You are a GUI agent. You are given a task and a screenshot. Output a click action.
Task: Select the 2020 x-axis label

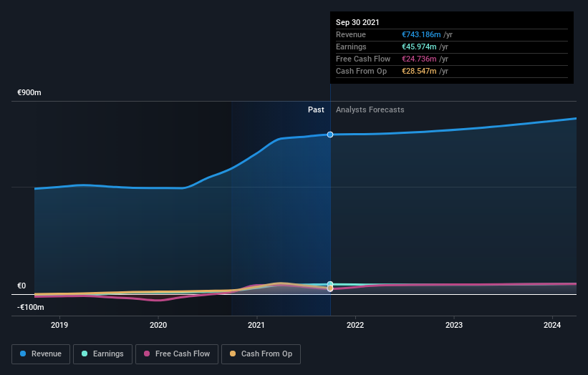pyautogui.click(x=158, y=325)
